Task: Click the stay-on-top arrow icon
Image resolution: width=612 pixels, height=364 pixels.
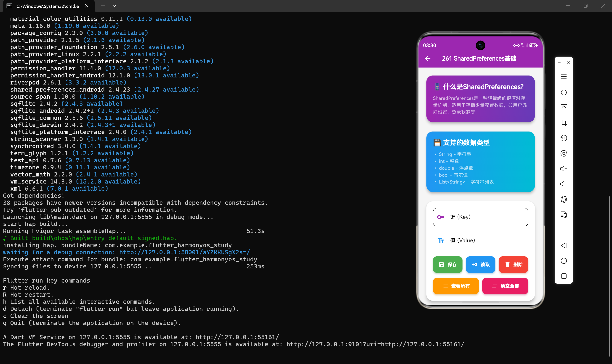Action: click(x=564, y=107)
